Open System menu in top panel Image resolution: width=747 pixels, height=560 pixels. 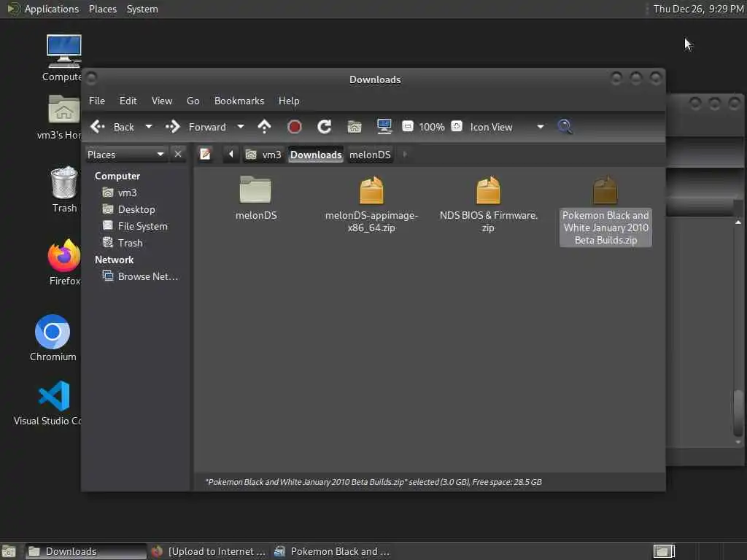point(142,9)
